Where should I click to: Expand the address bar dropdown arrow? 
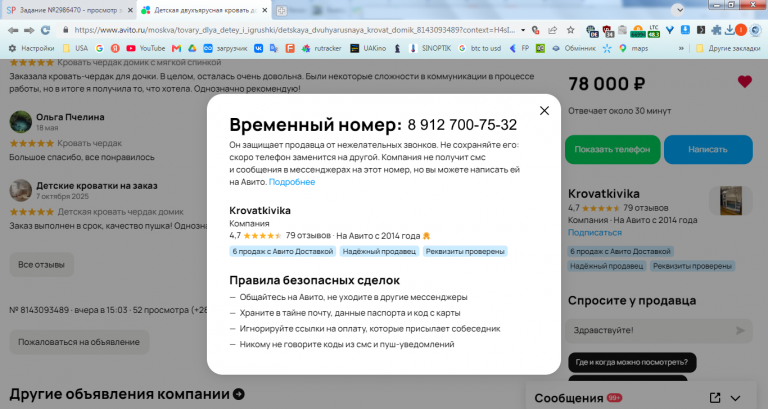(x=523, y=30)
